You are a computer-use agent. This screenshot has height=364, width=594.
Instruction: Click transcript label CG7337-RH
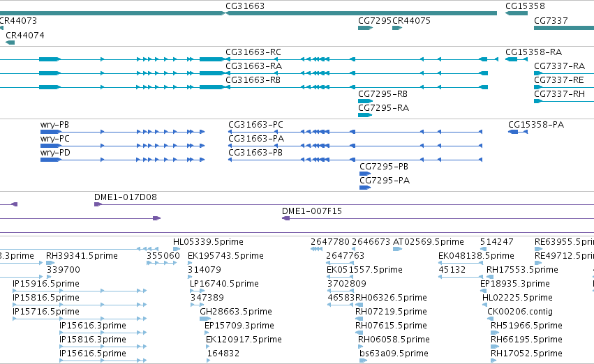pos(559,94)
